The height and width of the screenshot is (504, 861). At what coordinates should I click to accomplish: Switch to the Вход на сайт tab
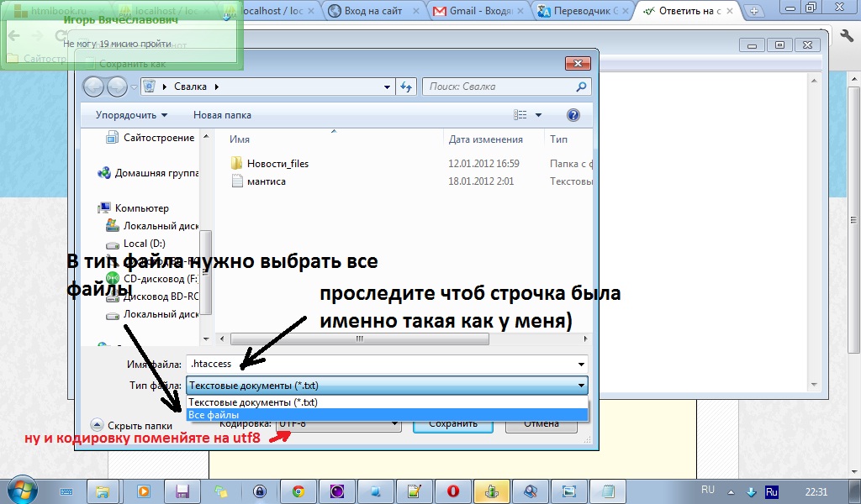[373, 11]
